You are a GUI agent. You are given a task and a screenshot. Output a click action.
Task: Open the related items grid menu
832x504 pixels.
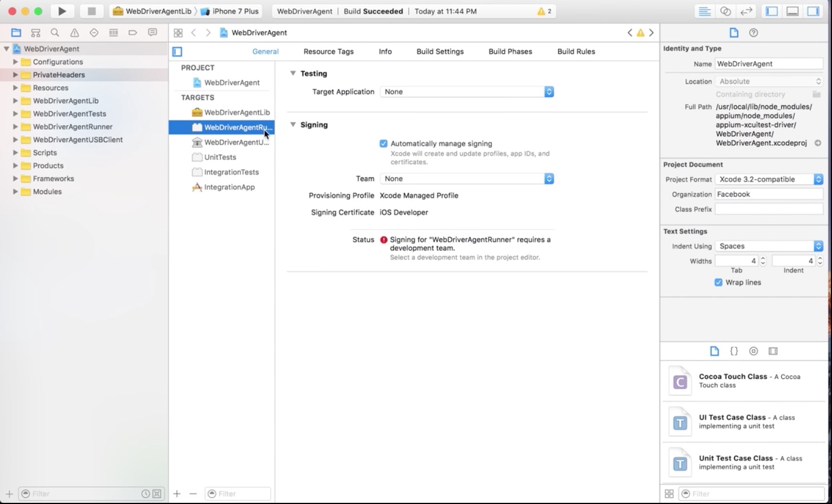[178, 33]
